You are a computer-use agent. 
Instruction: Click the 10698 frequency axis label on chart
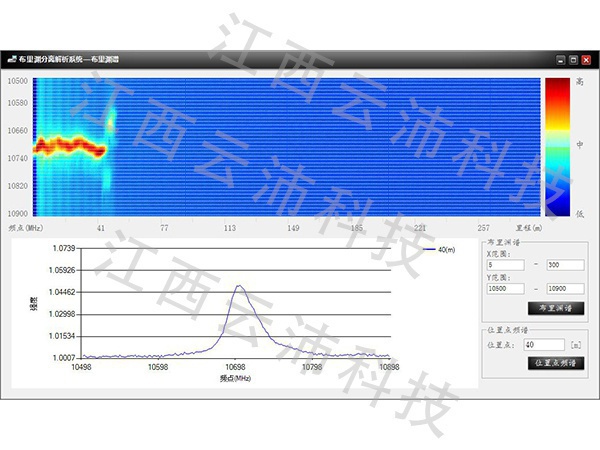[x=235, y=367]
